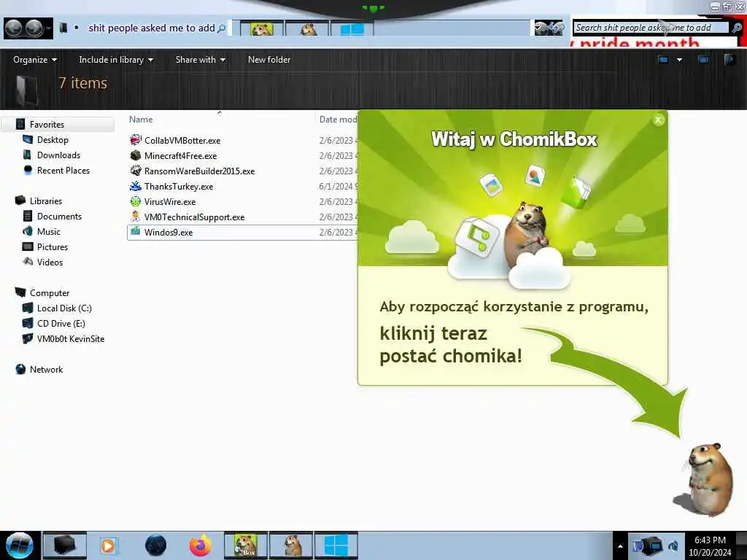
Task: Click New folder button
Action: tap(268, 60)
